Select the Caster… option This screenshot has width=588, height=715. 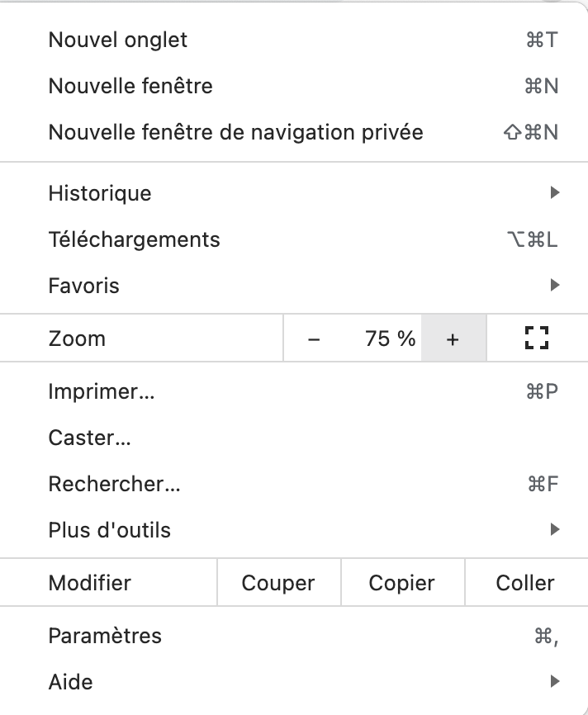[90, 438]
